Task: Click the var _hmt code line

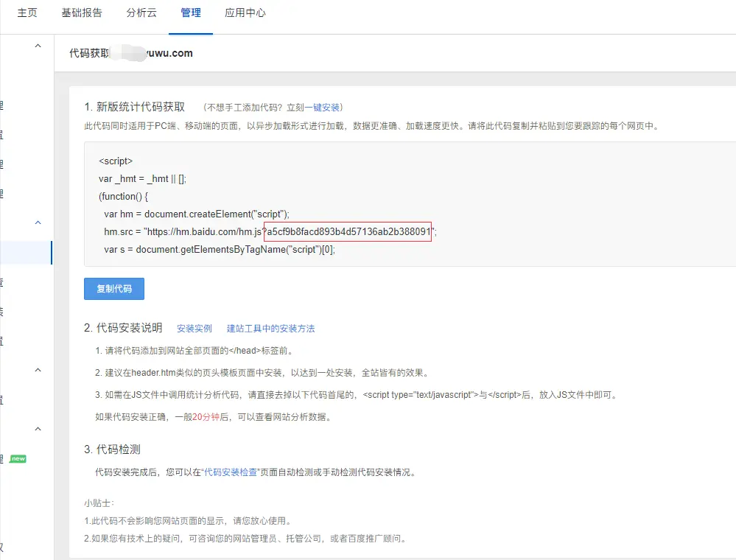Action: click(x=142, y=179)
